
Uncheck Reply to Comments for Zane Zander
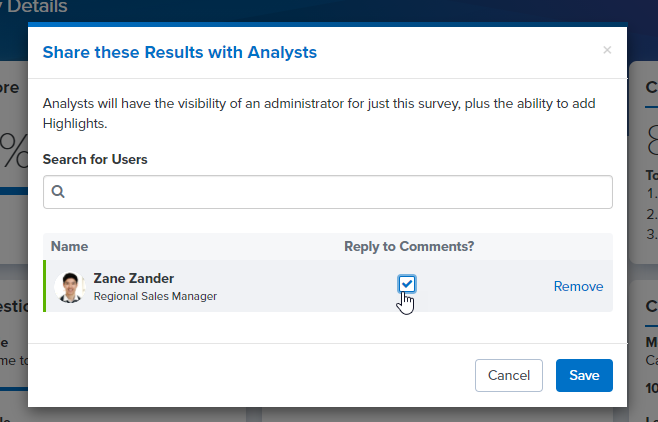(x=407, y=284)
